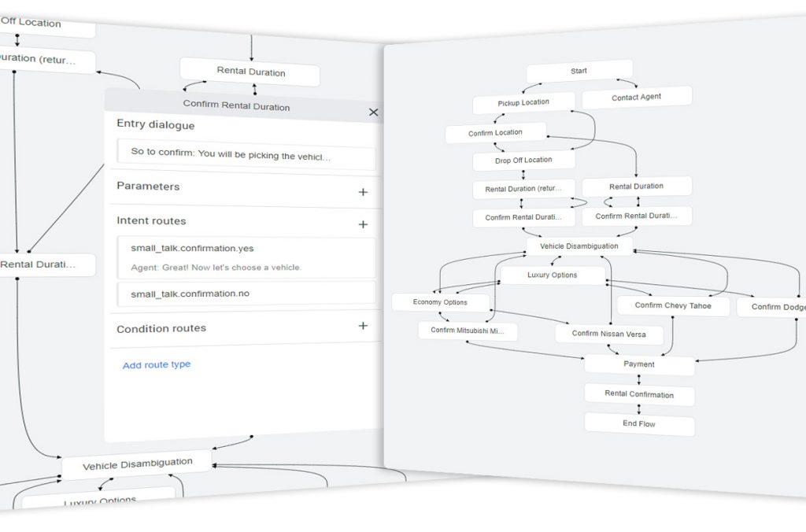Add an intent route via plus icon
The height and width of the screenshot is (532, 806).
(363, 224)
